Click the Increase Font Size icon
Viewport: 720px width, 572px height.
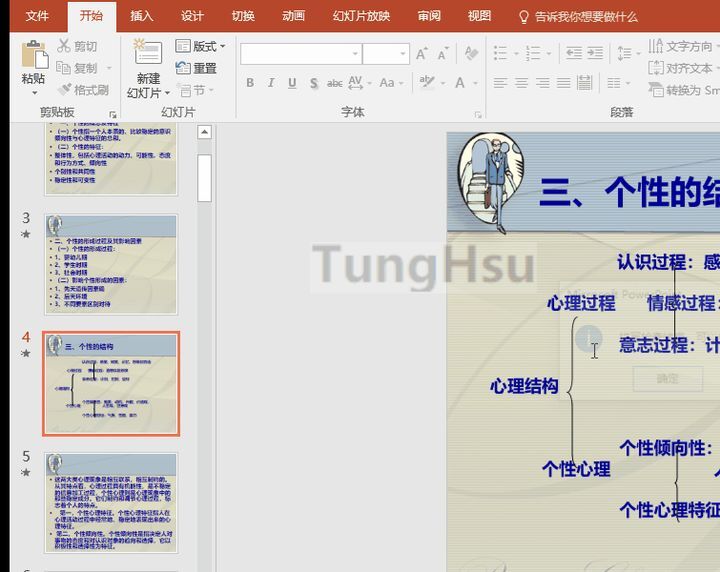click(x=421, y=54)
